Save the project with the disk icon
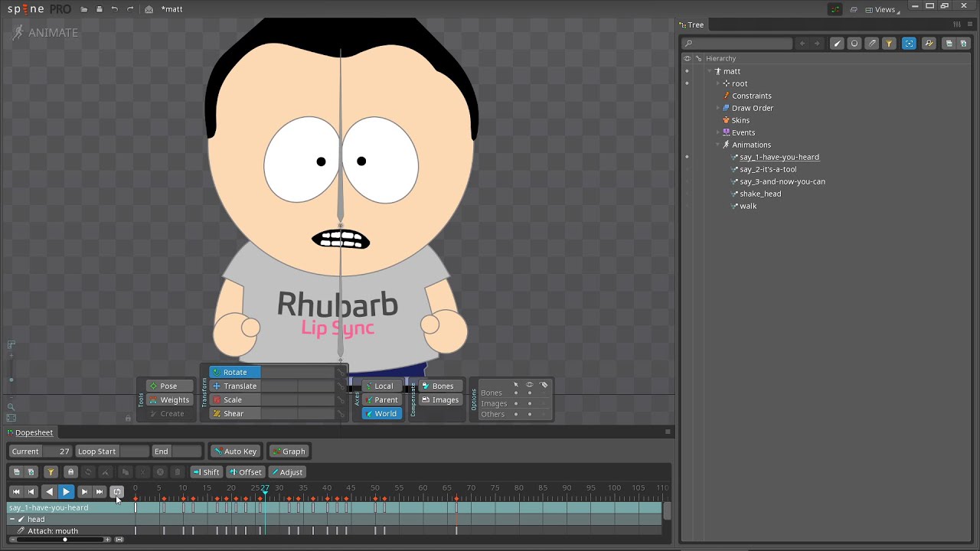This screenshot has width=980, height=551. click(99, 9)
